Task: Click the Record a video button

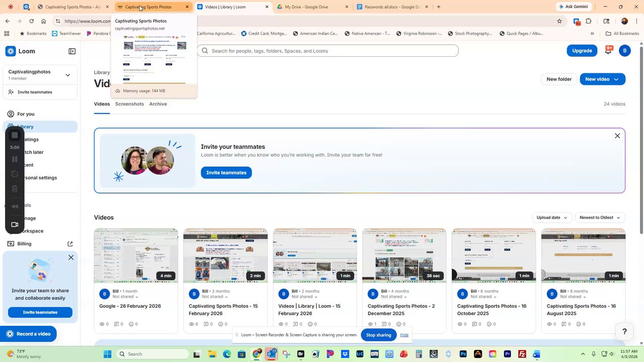Action: coord(28,334)
